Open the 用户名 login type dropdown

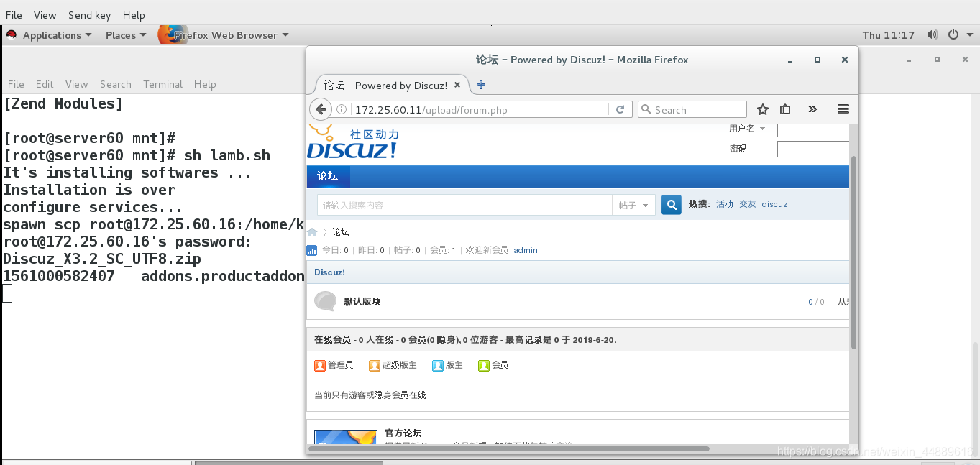click(x=747, y=129)
